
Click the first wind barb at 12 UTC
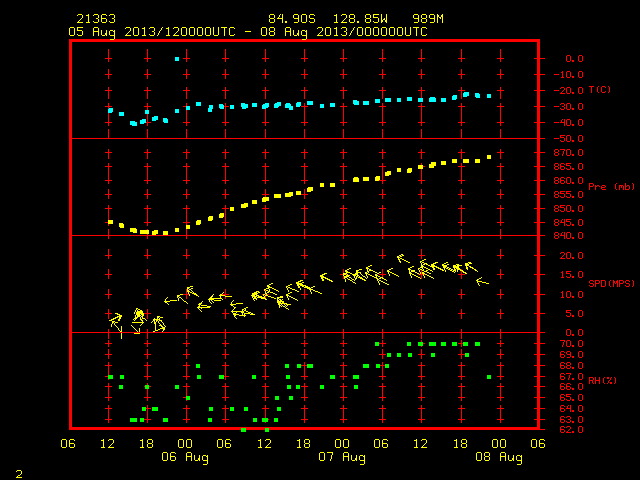tap(116, 321)
